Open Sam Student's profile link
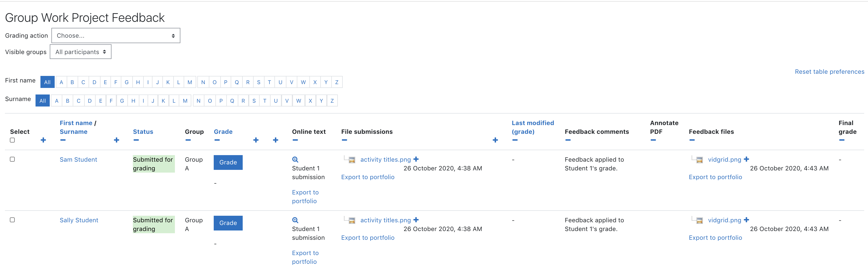The image size is (868, 278). (78, 159)
